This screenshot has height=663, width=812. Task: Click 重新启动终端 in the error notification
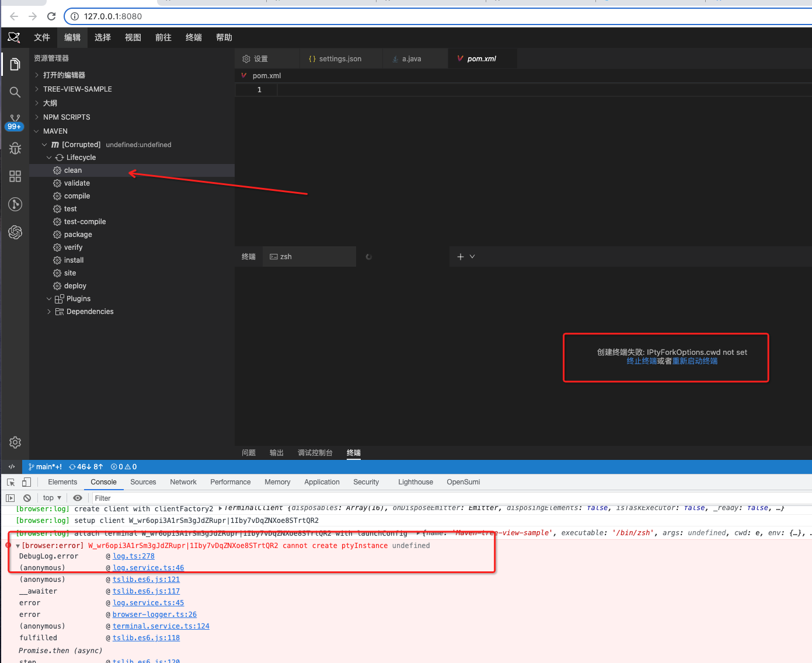tap(695, 361)
